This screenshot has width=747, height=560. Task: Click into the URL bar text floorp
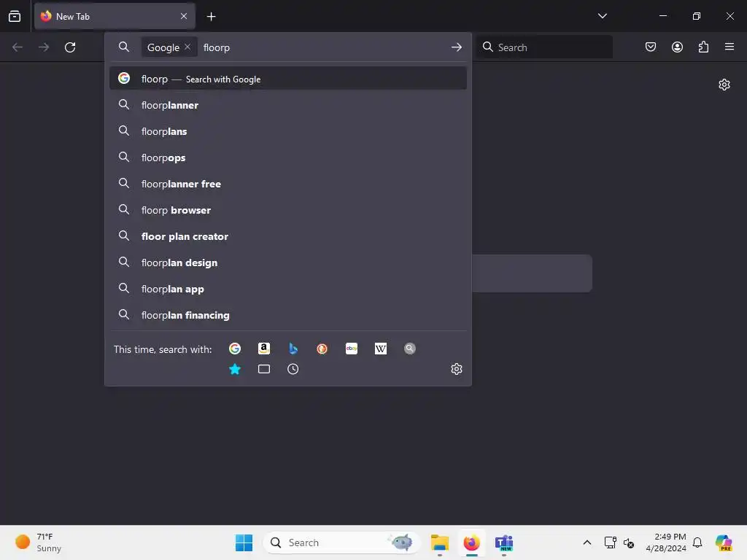pyautogui.click(x=216, y=47)
